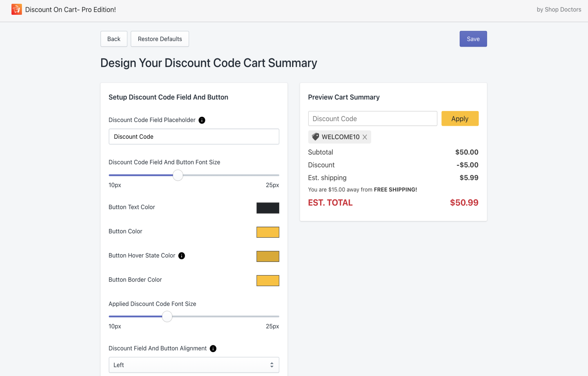Screen dimensions: 588x376
Task: Click Apply in the cart preview
Action: click(460, 119)
